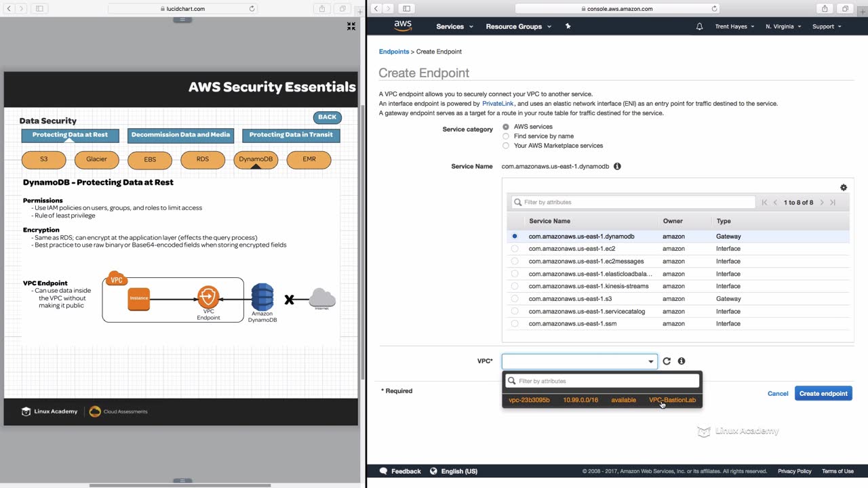Open the Endpoints breadcrumb link
Viewport: 868px width, 488px height.
click(x=394, y=52)
